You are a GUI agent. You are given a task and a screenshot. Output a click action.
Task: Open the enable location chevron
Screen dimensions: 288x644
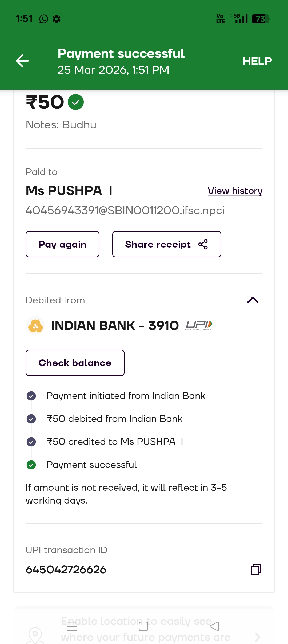pos(257,637)
